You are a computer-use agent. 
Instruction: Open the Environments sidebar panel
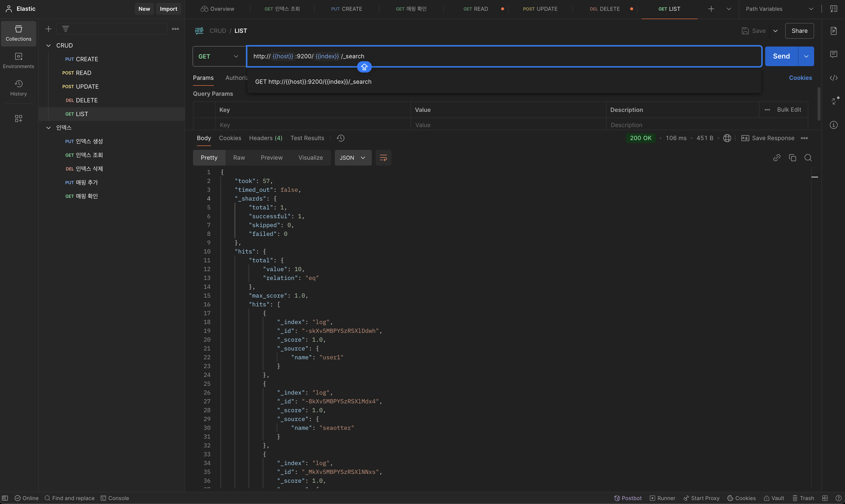pyautogui.click(x=18, y=60)
